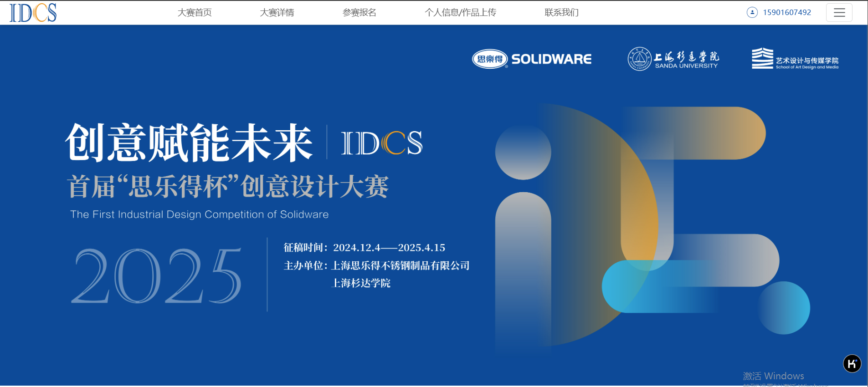Click the 首届“思乐得杯”创意设计大赛 title
This screenshot has width=868, height=387.
pos(228,187)
